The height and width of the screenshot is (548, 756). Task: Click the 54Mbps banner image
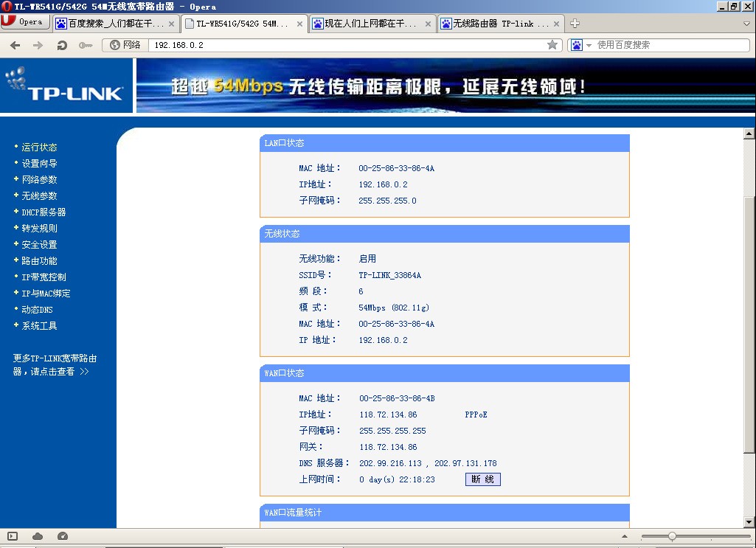tap(446, 86)
